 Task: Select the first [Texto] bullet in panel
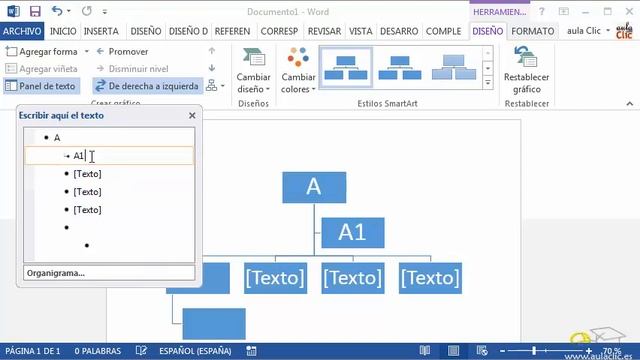[x=87, y=174]
